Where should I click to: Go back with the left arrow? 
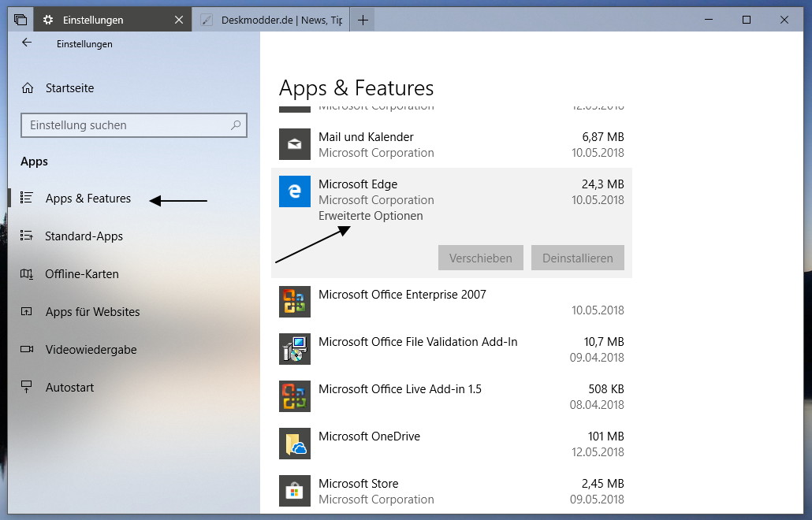[27, 43]
